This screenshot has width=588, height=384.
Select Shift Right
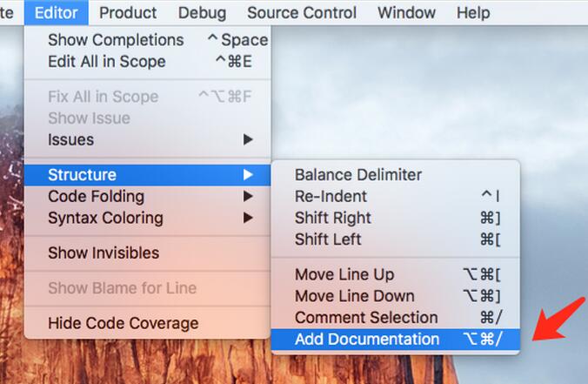click(333, 218)
